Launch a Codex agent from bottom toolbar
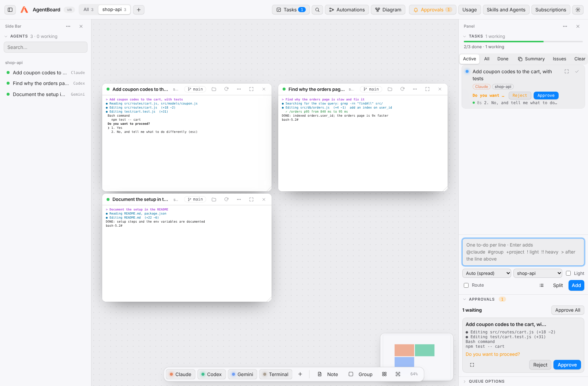This screenshot has height=386, width=588. point(211,374)
